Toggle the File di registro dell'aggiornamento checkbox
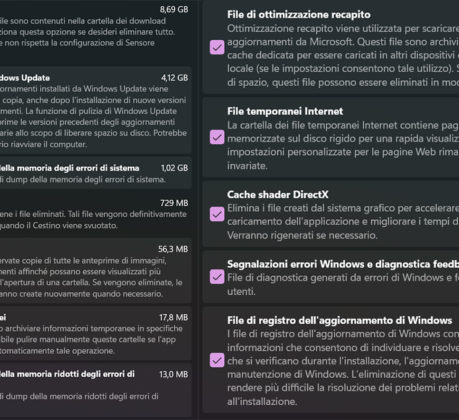The image size is (459, 420). tap(217, 360)
